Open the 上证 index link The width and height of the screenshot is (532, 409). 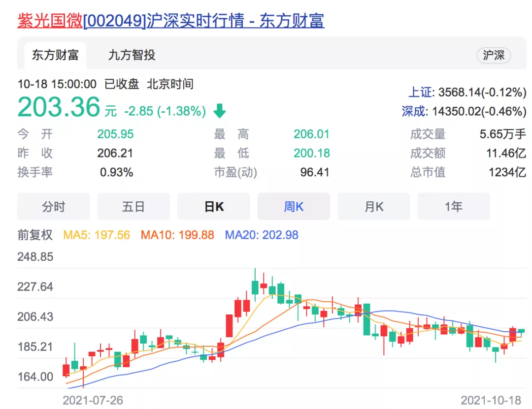[419, 92]
